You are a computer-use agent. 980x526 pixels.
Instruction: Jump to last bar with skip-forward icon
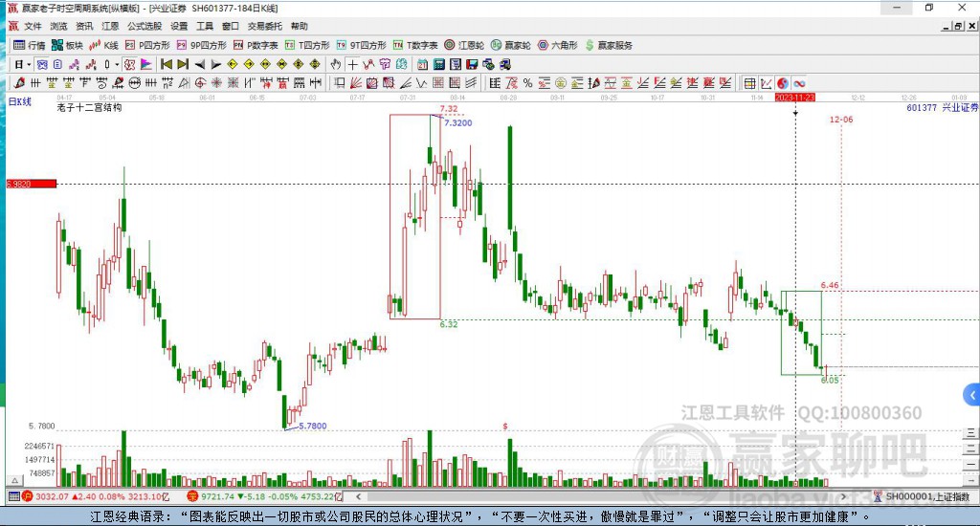coord(183,64)
